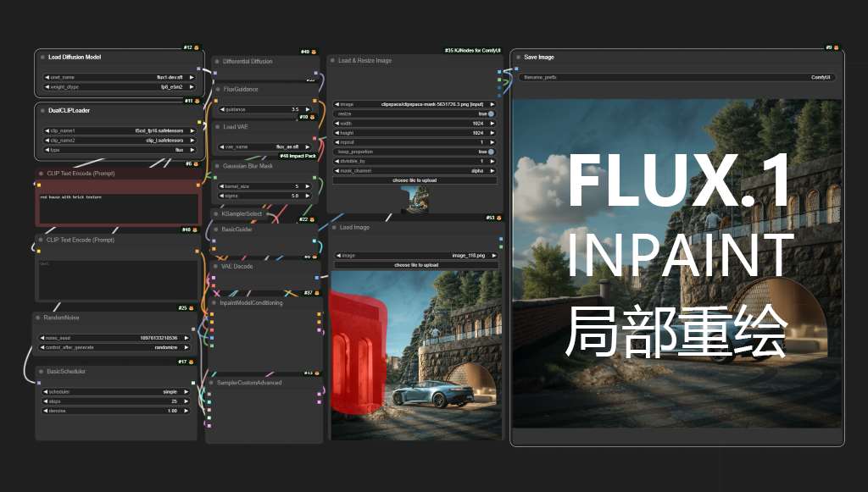The width and height of the screenshot is (868, 492).
Task: Click choose file to upload in Load Image
Action: point(416,265)
